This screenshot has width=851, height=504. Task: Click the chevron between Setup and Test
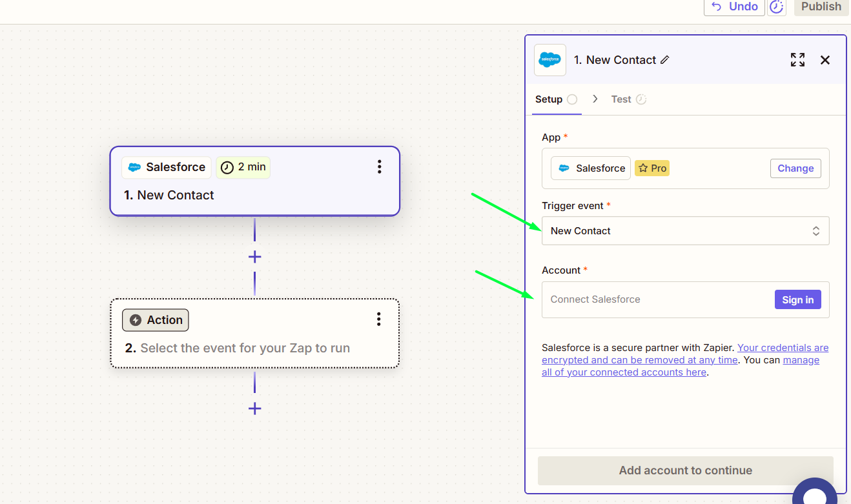(x=595, y=99)
